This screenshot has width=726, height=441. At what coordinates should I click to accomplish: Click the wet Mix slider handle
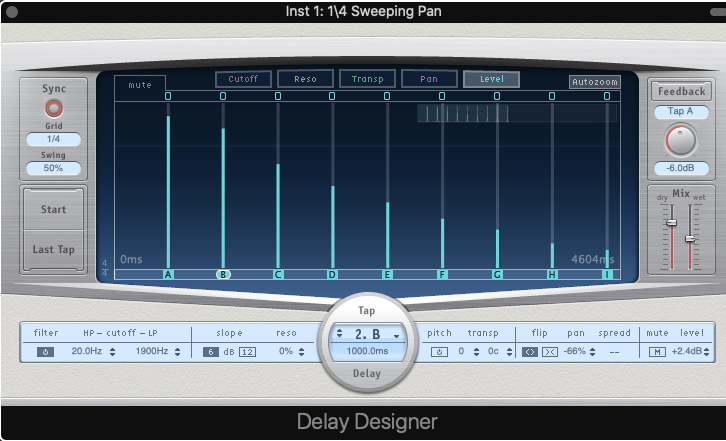tap(690, 239)
